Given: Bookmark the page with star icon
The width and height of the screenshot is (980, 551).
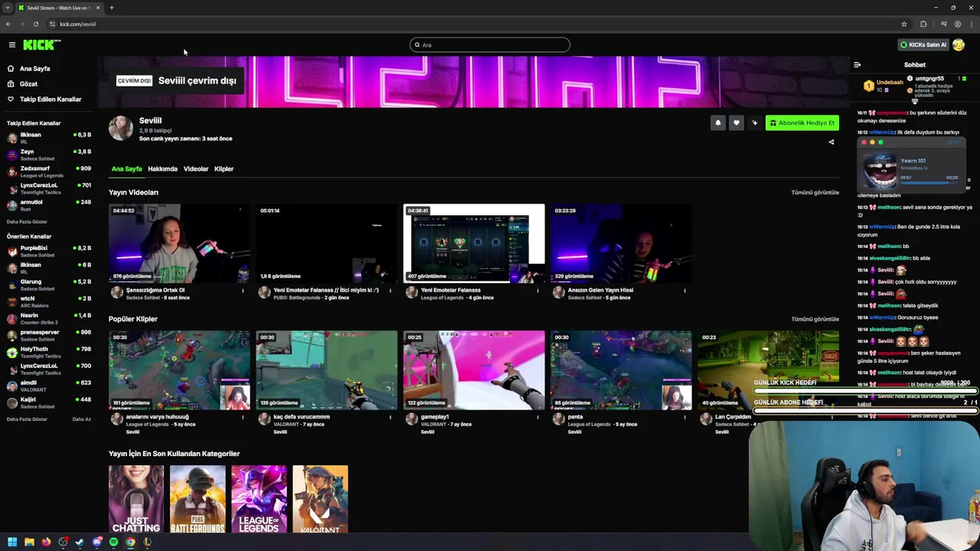Looking at the screenshot, I should click(904, 24).
